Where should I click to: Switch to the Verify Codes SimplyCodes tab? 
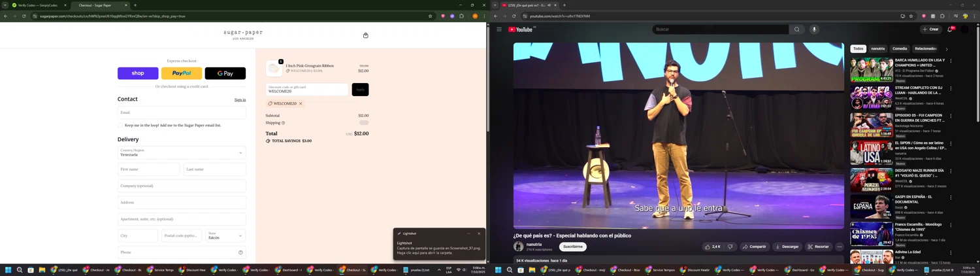[x=39, y=5]
